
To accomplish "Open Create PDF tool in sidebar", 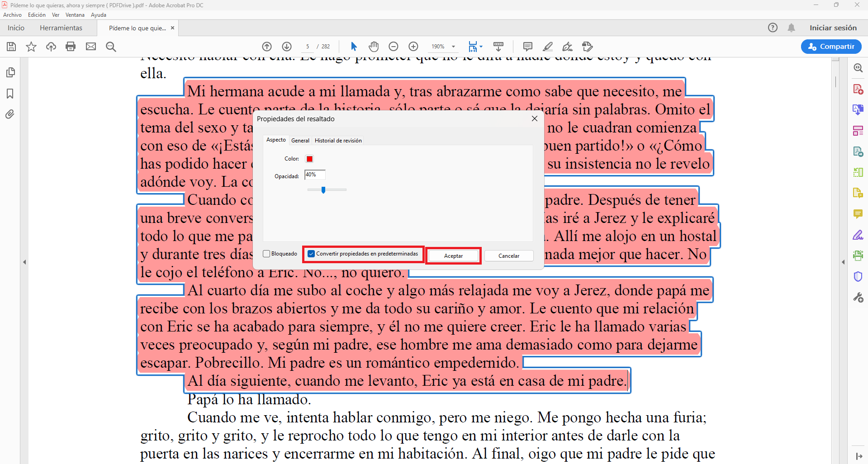I will [858, 89].
